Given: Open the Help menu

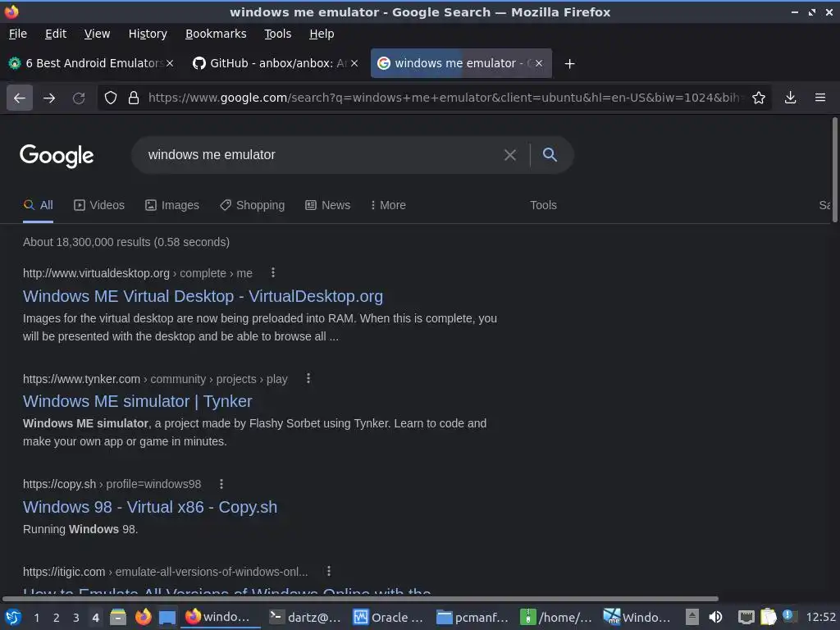Looking at the screenshot, I should click(x=322, y=34).
